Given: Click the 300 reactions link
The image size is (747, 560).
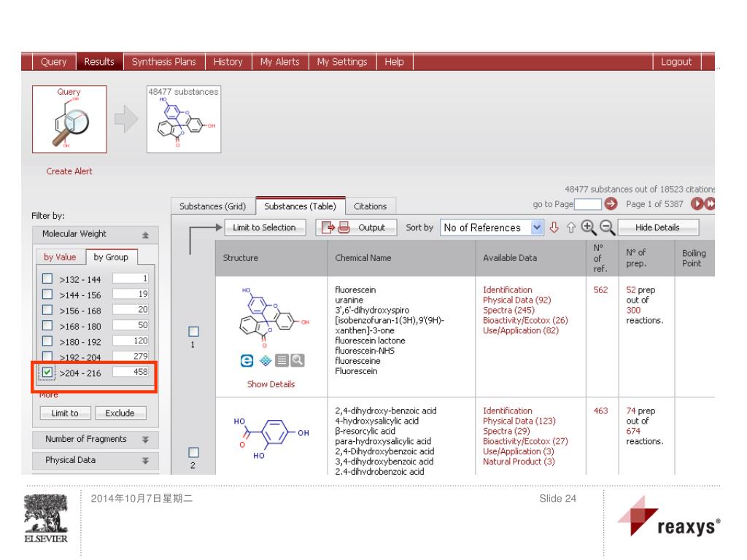Looking at the screenshot, I should tap(633, 310).
